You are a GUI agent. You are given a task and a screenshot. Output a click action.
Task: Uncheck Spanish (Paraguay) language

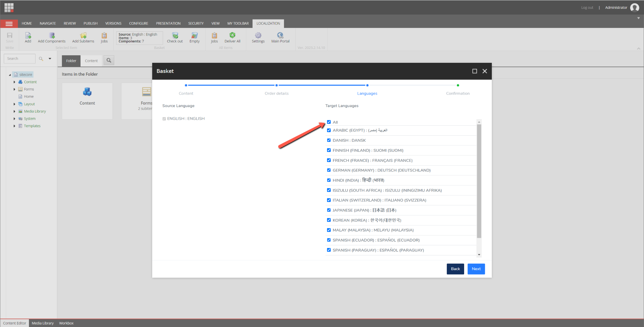(329, 250)
